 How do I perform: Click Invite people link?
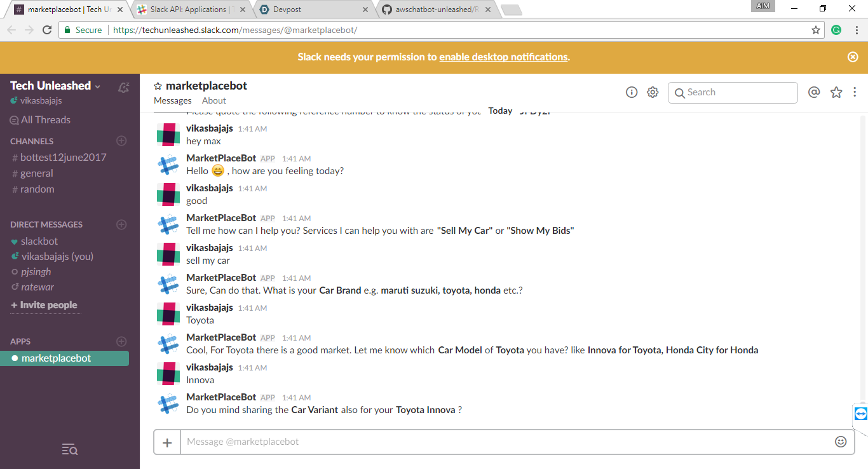coord(44,305)
